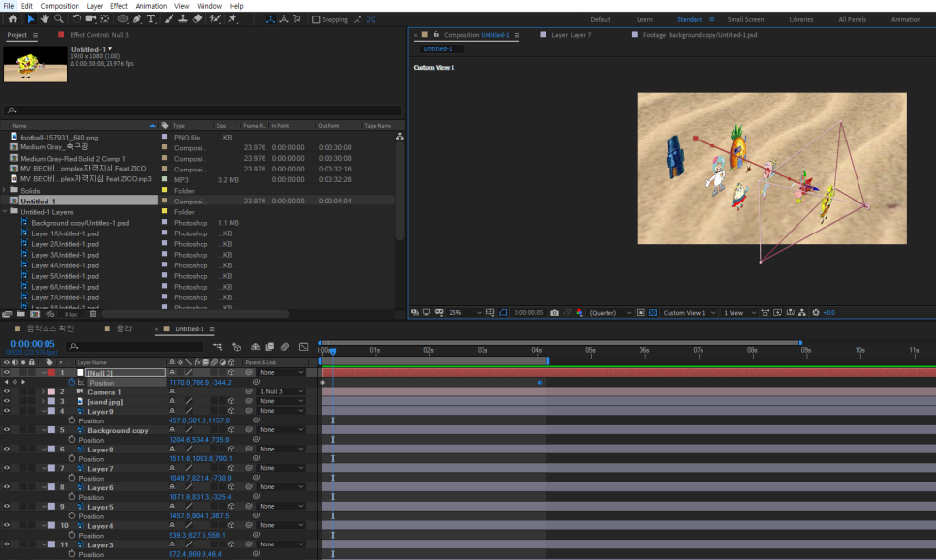Select the Rotation tool
Screen dimensions: 936x560
(x=77, y=19)
